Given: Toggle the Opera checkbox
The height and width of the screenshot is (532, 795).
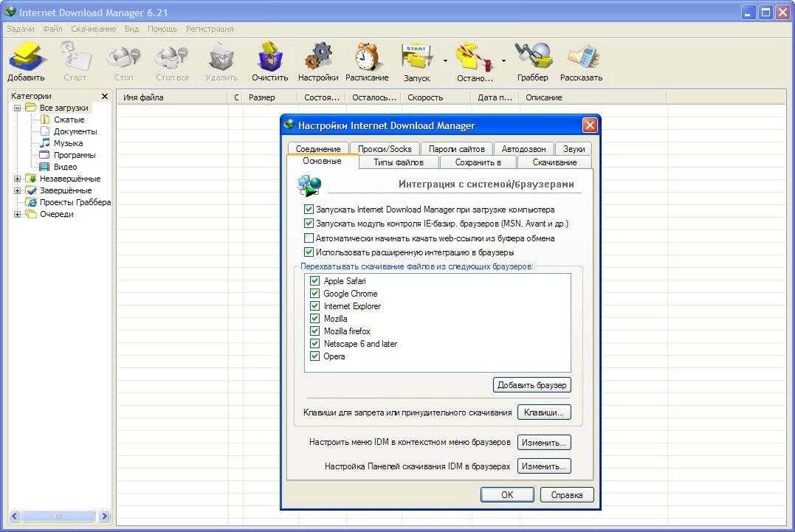Looking at the screenshot, I should click(315, 356).
